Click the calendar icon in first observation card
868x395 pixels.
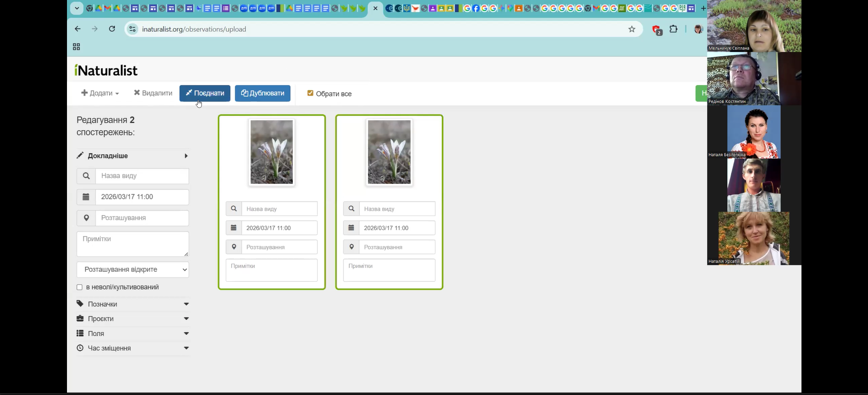click(234, 228)
